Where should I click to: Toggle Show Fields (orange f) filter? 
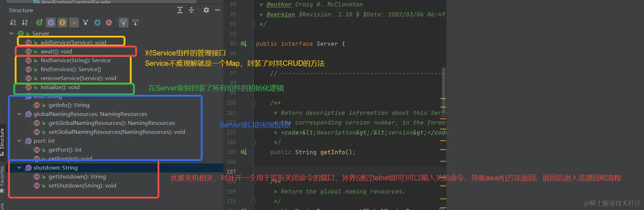click(x=62, y=23)
